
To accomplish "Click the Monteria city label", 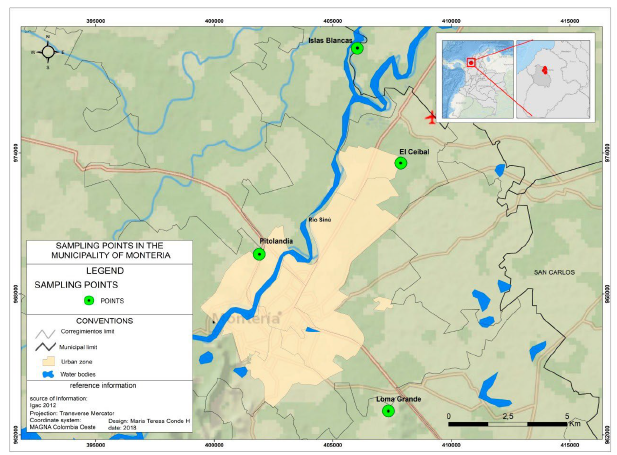I will (246, 318).
